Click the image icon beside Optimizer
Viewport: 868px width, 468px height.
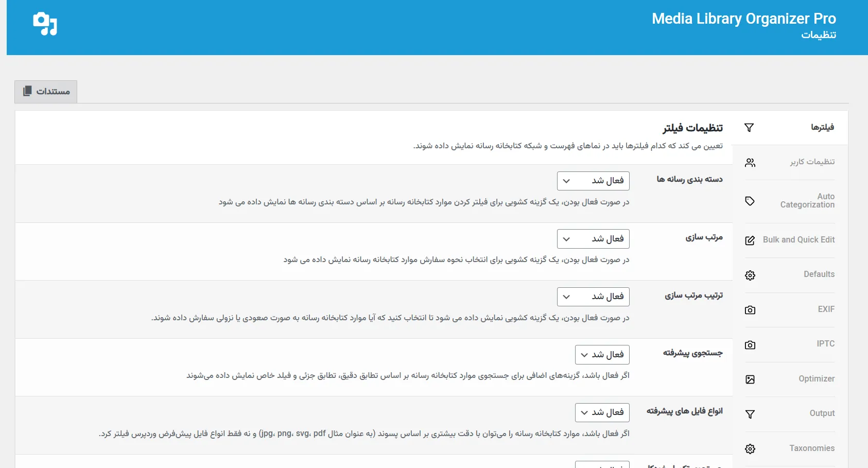[x=750, y=379]
